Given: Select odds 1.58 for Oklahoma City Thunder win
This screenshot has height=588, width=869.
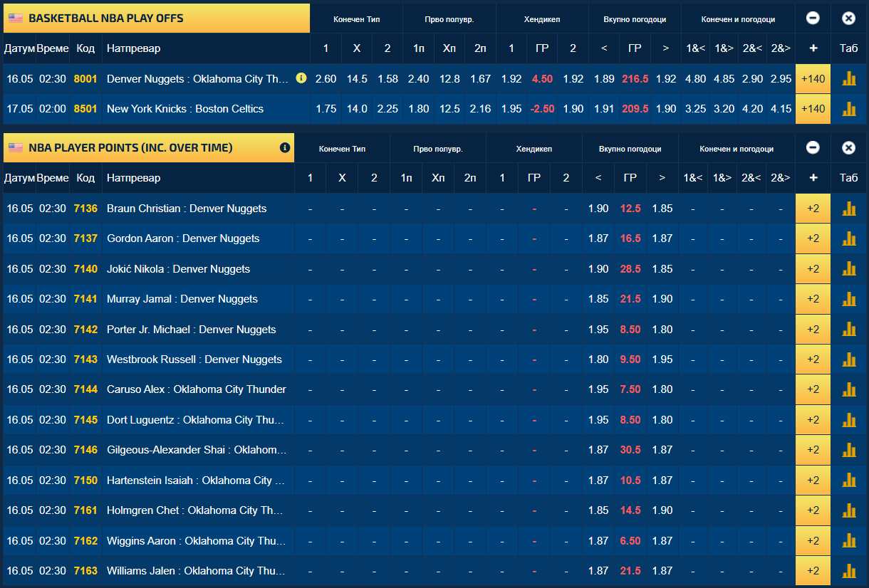Looking at the screenshot, I should tap(387, 79).
